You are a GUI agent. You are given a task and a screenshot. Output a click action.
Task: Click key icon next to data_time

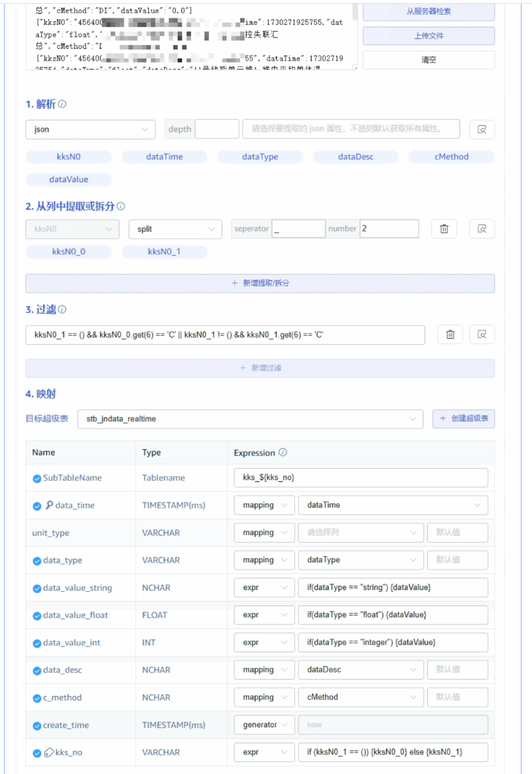tap(48, 505)
